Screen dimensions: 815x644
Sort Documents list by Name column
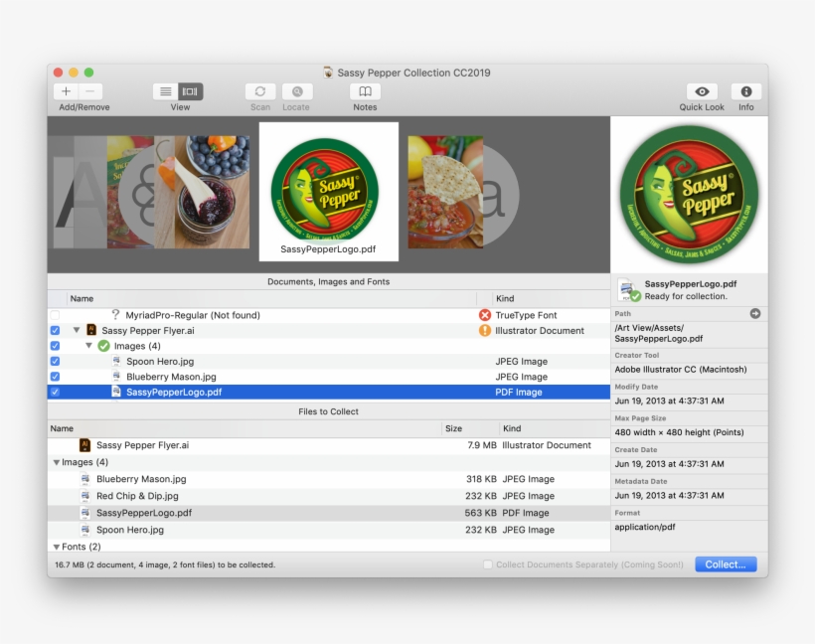[x=272, y=298]
